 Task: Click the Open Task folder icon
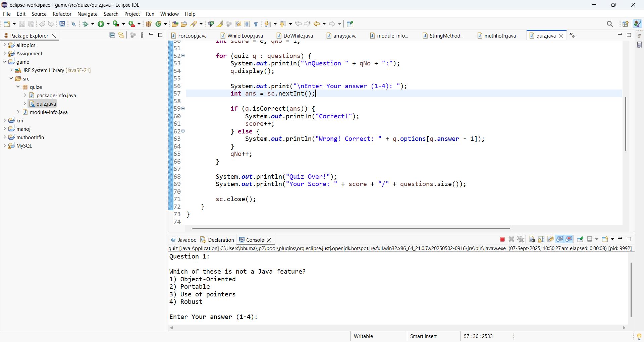coord(184,24)
